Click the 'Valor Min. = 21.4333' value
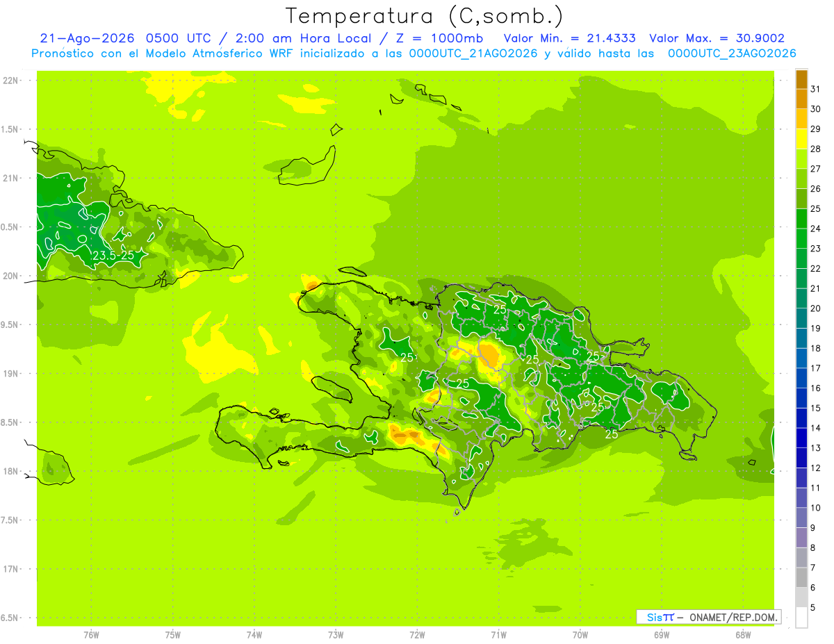 click(x=570, y=38)
